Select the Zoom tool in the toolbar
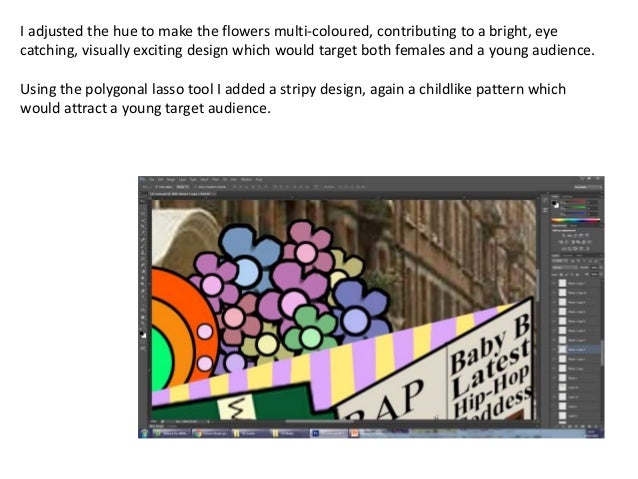Image resolution: width=638 pixels, height=479 pixels. pos(143,324)
